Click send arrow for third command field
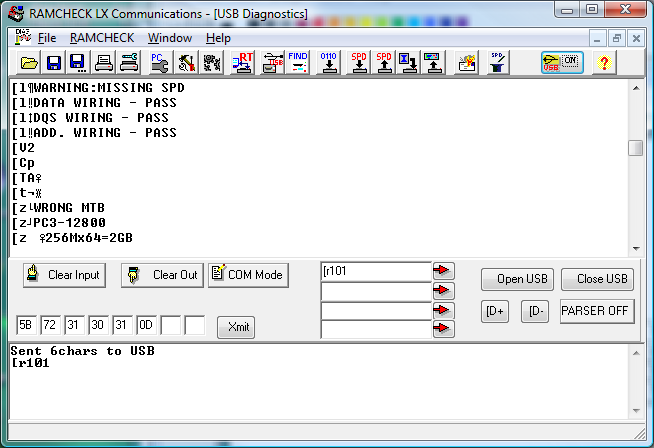This screenshot has height=448, width=654. pos(443,310)
